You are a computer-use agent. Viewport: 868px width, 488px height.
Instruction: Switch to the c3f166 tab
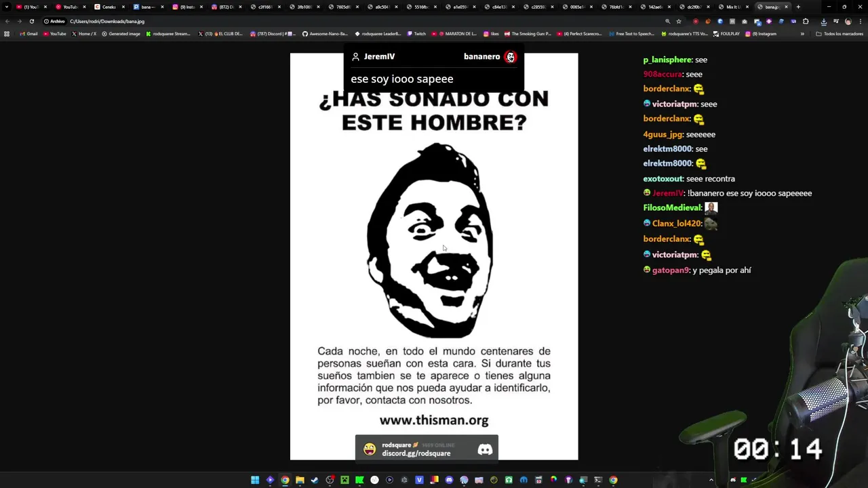[264, 7]
